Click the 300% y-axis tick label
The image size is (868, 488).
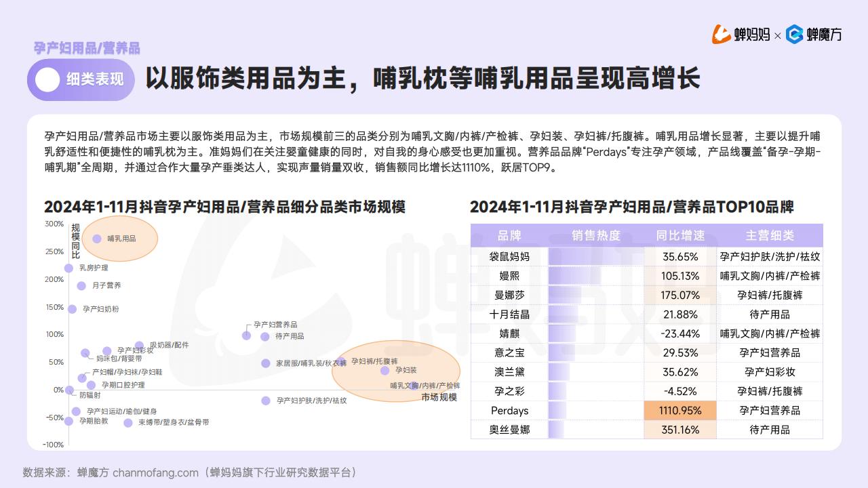[x=54, y=224]
